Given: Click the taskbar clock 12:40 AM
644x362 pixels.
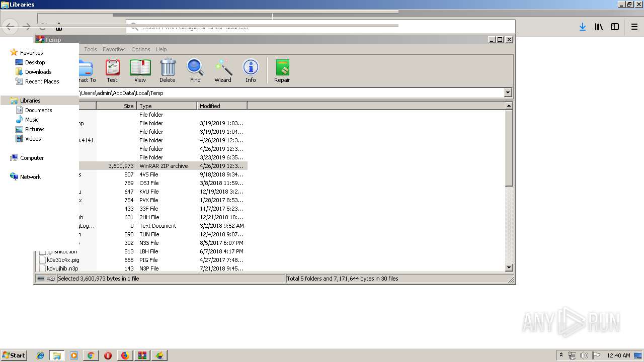Looking at the screenshot, I should [x=618, y=355].
